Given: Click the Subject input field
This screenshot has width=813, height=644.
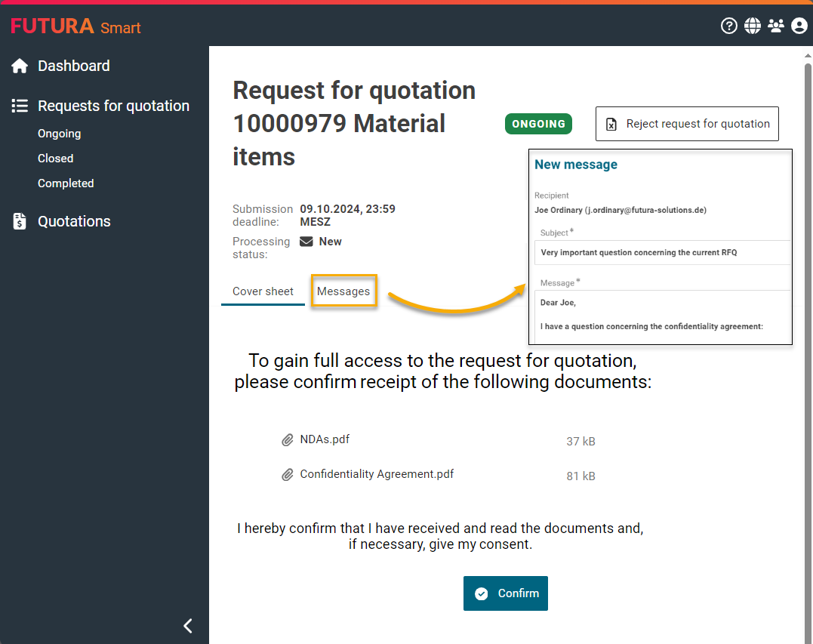Looking at the screenshot, I should click(663, 253).
